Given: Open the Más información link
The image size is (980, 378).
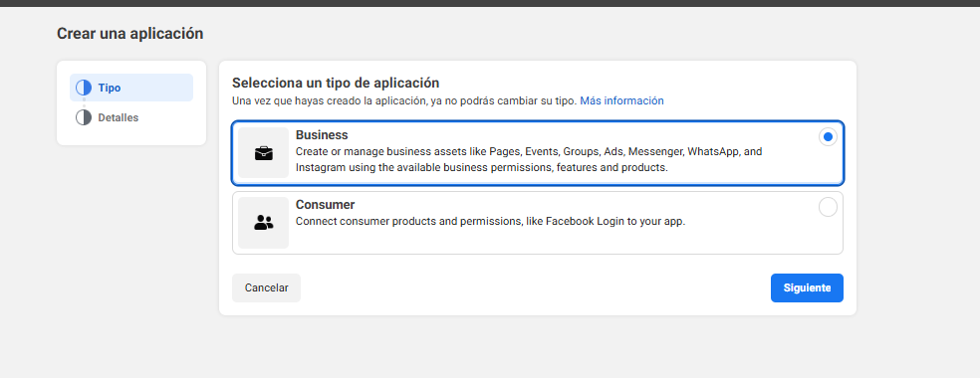Looking at the screenshot, I should tap(621, 100).
